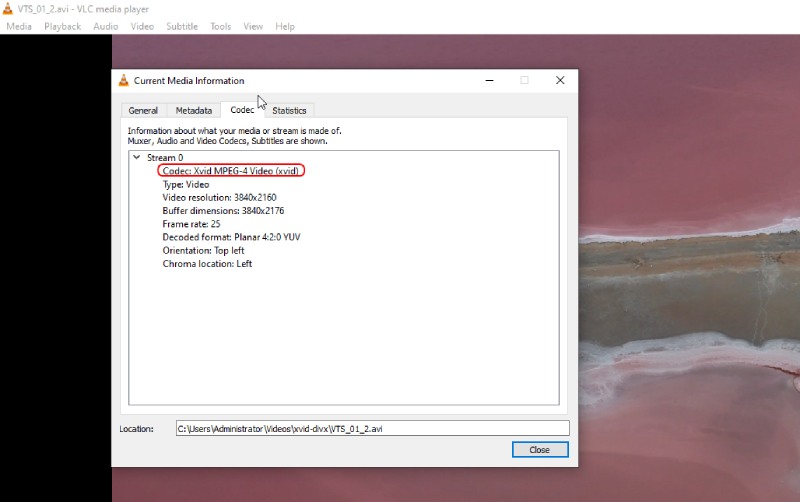Open the View menu
Image resolution: width=800 pixels, height=502 pixels.
point(253,27)
